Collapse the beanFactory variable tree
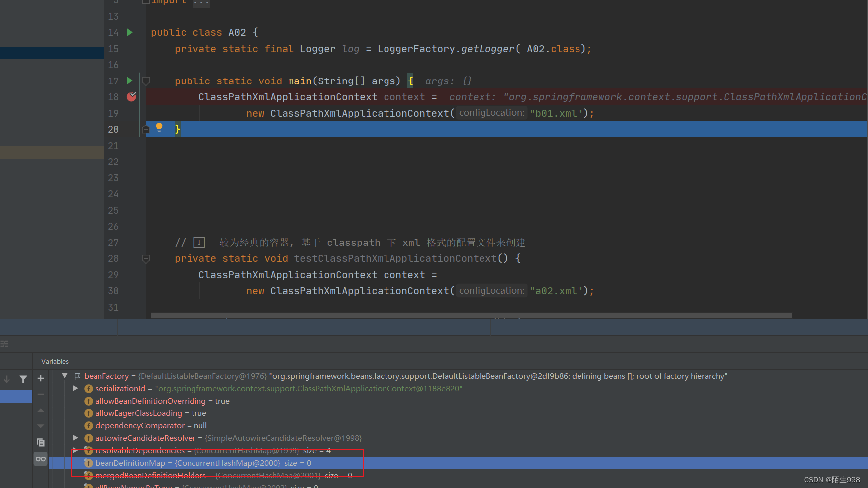Image resolution: width=868 pixels, height=488 pixels. (65, 376)
